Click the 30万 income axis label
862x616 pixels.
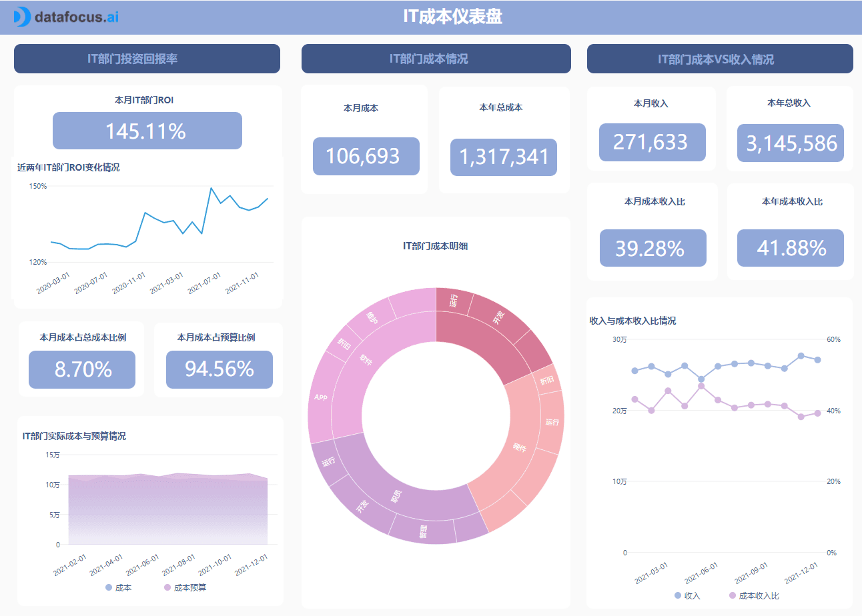[620, 339]
